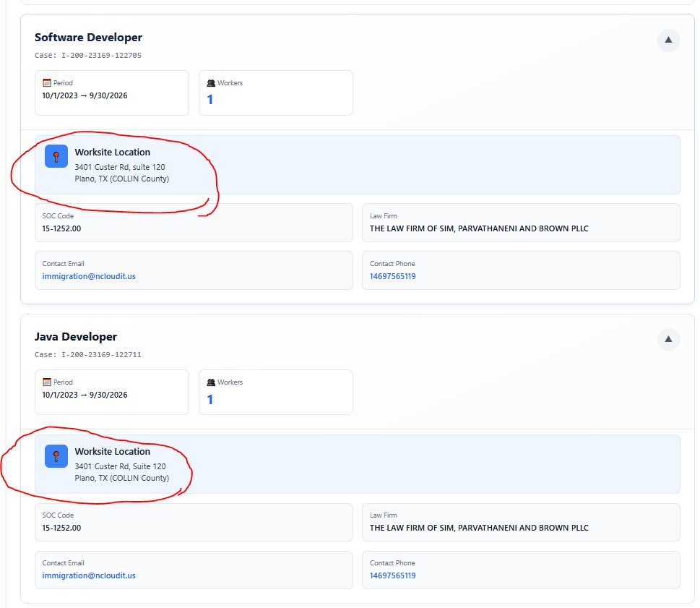700x608 pixels.
Task: Select case number I-200-23169-122705
Action: (x=101, y=56)
